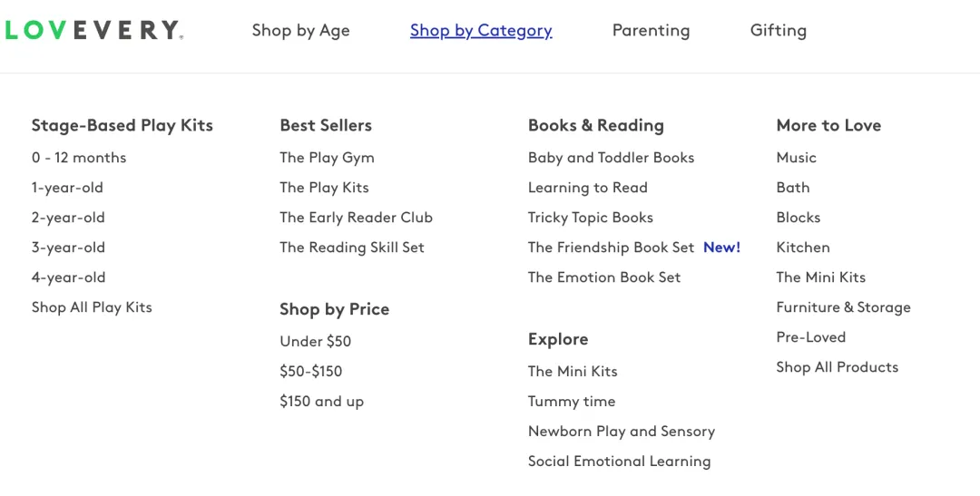
Task: Choose the $150 and up price range
Action: point(321,401)
